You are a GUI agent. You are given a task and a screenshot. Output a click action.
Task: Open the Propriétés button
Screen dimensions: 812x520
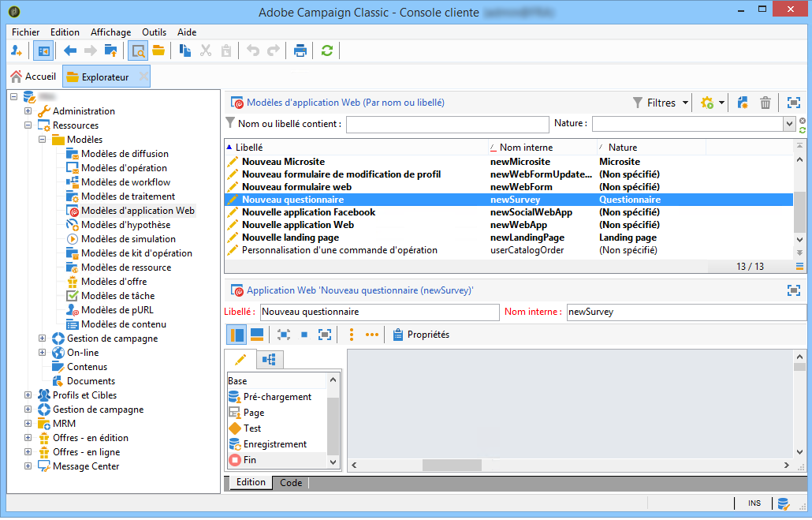(x=421, y=335)
